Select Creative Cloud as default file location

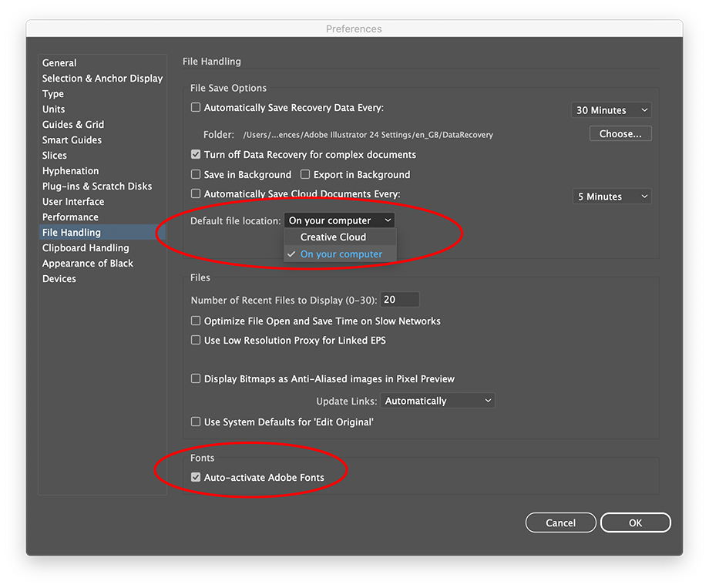click(x=333, y=237)
